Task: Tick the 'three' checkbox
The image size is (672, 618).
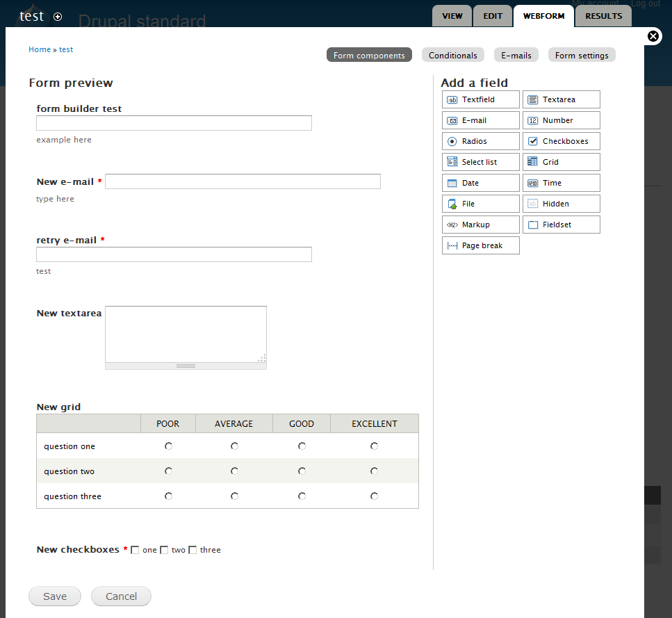Action: click(193, 550)
